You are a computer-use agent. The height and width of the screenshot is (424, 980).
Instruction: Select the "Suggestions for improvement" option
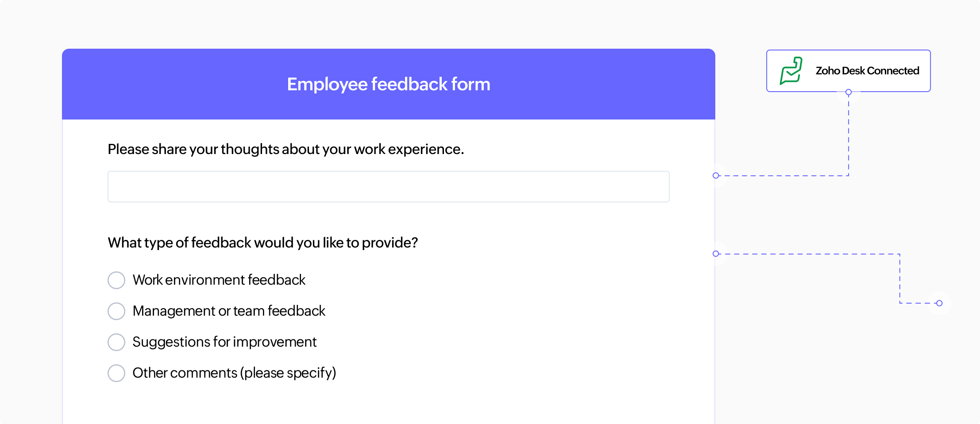tap(116, 342)
